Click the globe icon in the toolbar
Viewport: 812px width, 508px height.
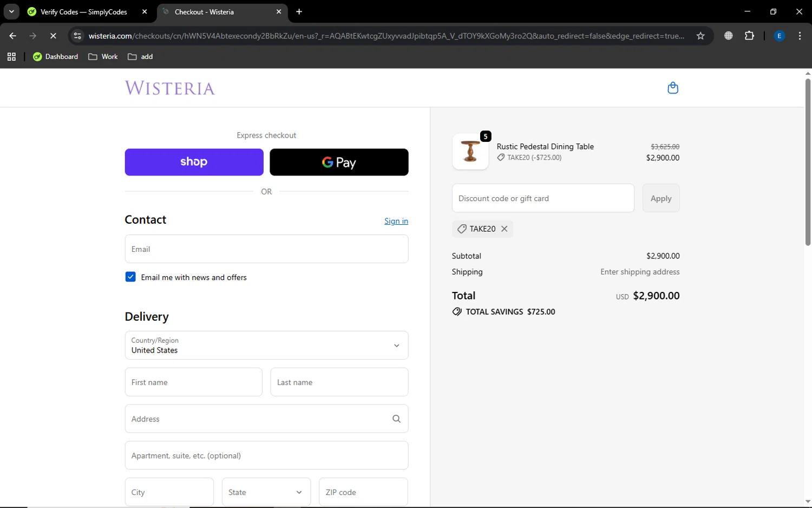(x=729, y=36)
